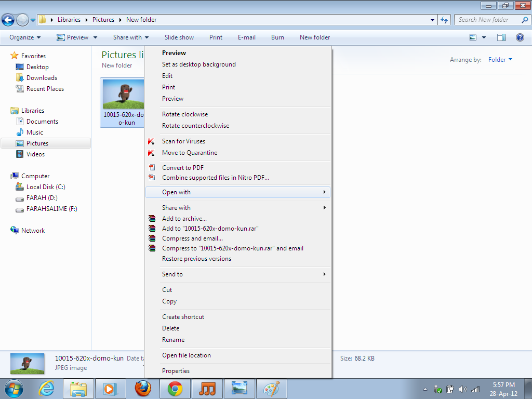The image size is (532, 399).
Task: Click the New folder toolbar button
Action: click(315, 37)
